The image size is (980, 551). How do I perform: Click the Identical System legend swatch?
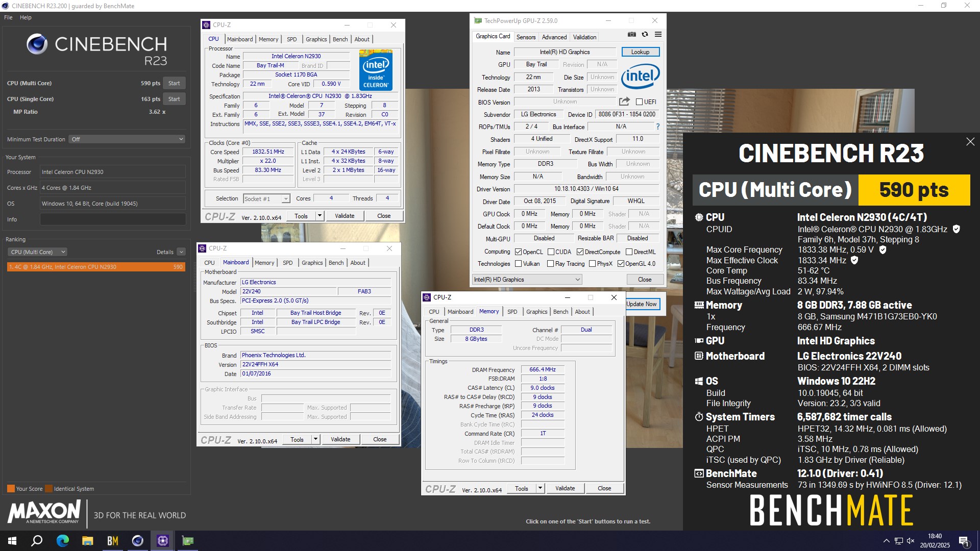click(48, 489)
